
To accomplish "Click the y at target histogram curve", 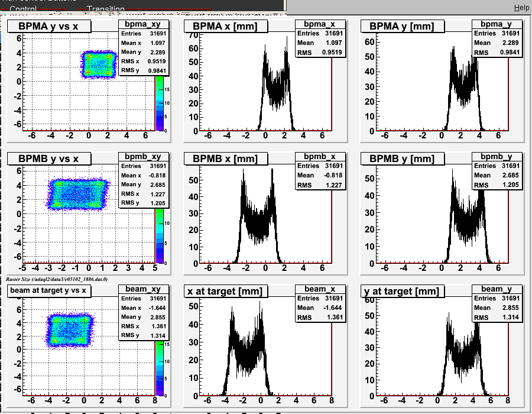I will [463, 356].
